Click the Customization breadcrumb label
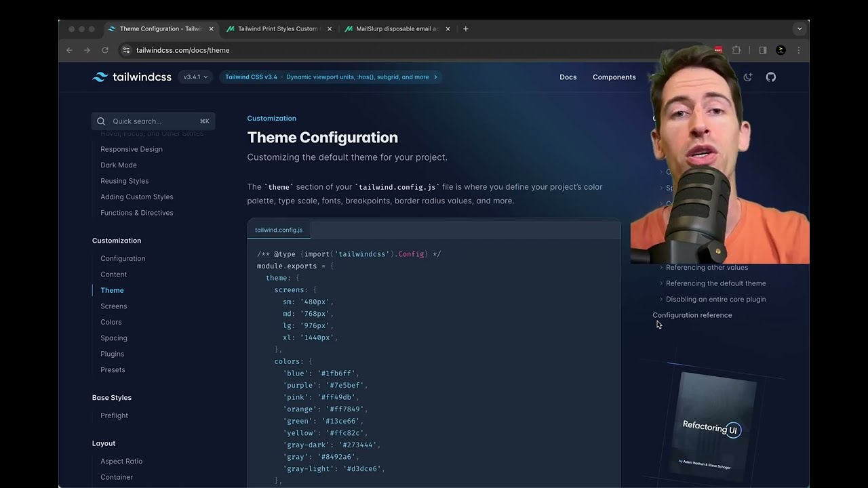868x488 pixels. coord(272,119)
